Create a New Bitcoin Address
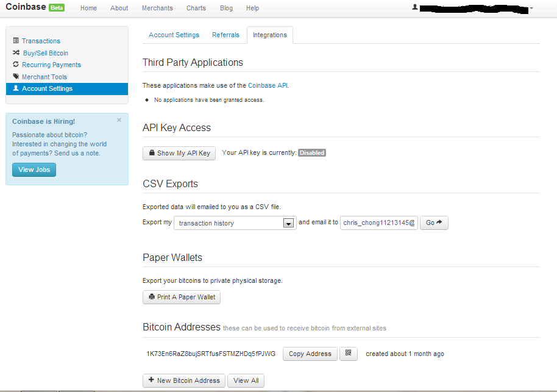Image resolution: width=557 pixels, height=392 pixels. pyautogui.click(x=184, y=380)
